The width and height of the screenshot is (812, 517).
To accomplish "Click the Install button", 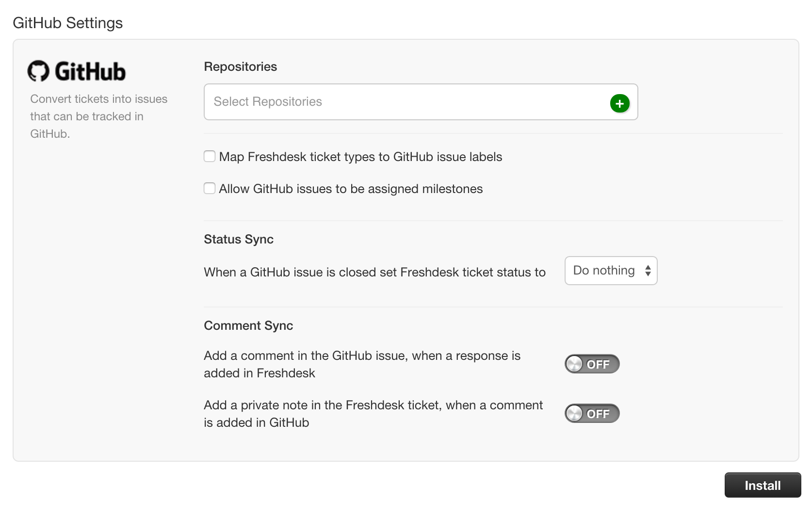I will tap(763, 485).
